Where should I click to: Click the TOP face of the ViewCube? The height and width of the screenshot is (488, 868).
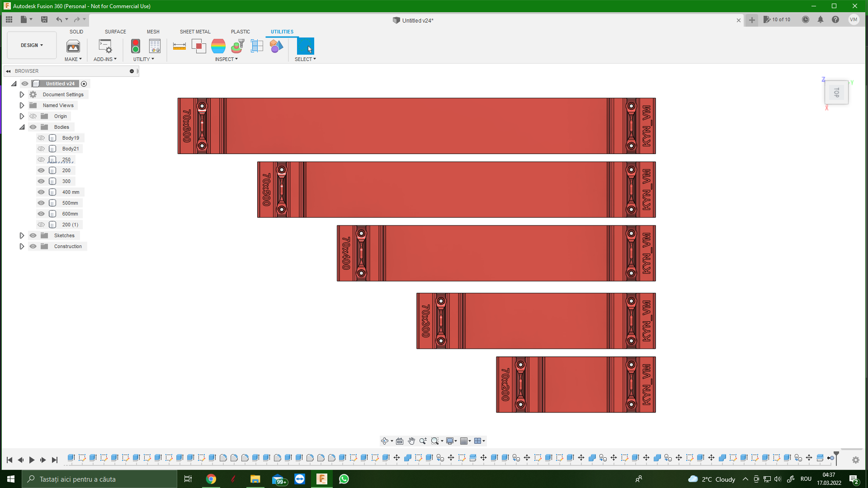click(836, 93)
